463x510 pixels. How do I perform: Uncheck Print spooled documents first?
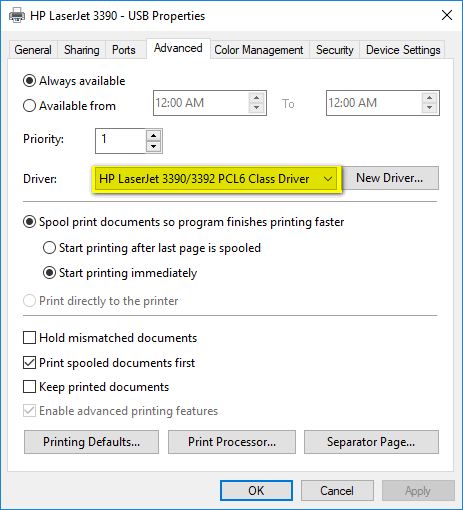29,362
